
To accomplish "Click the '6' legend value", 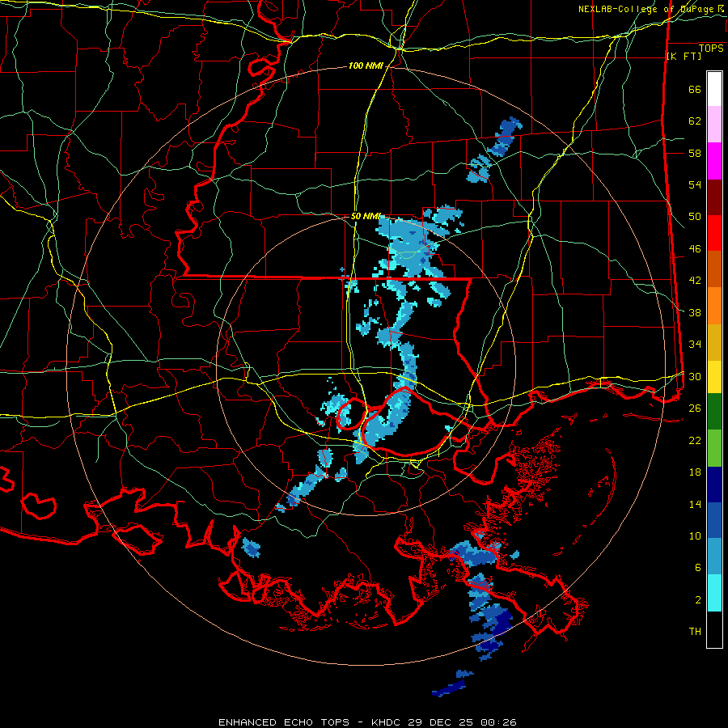I will (x=698, y=568).
